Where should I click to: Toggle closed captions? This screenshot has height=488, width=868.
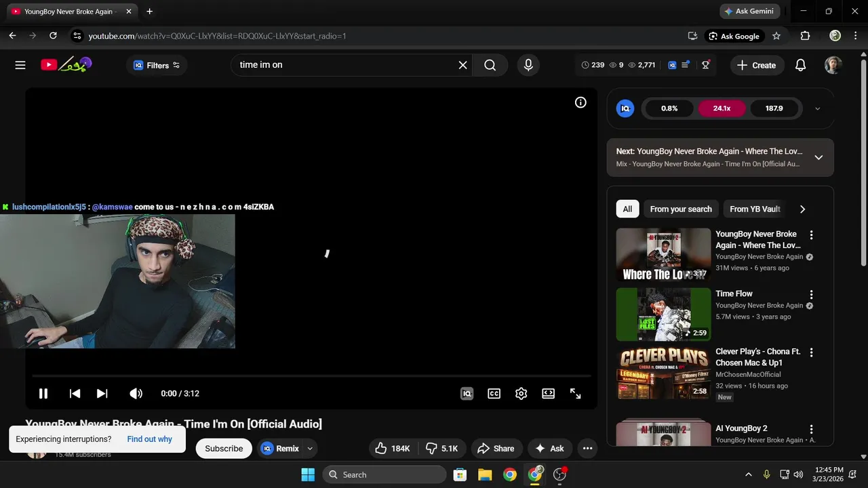[x=494, y=393]
